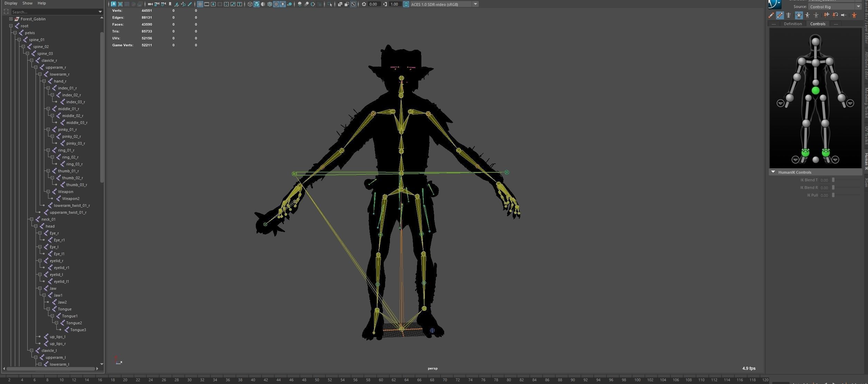868x384 pixels.
Task: Click the wireframe shading cube icon
Action: click(x=250, y=4)
